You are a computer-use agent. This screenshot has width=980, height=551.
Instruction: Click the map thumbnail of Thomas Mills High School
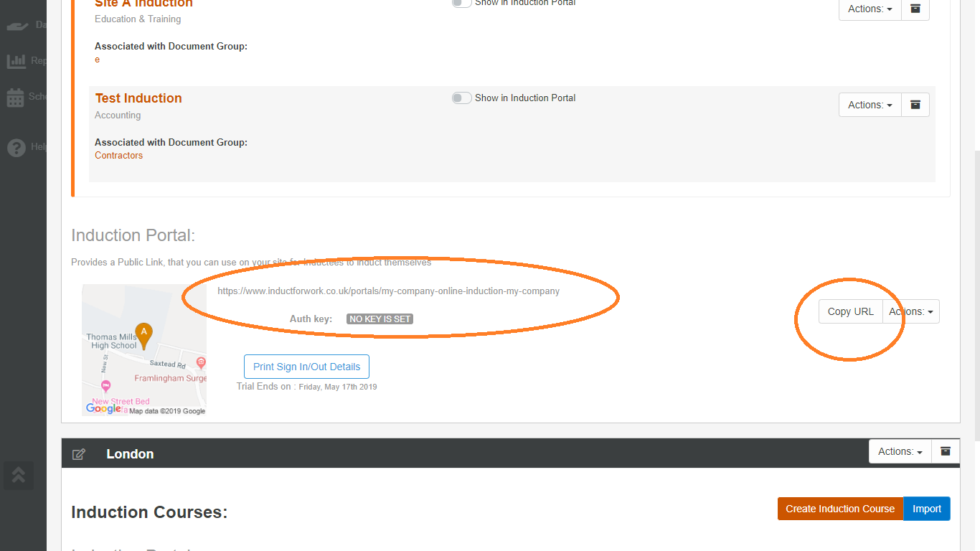144,350
